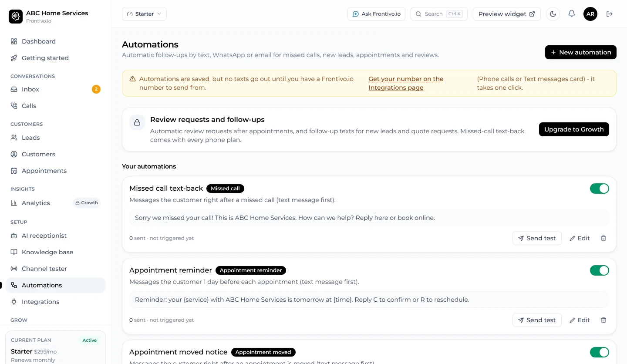Open the Starter plan dropdown
This screenshot has width=627, height=364.
[144, 14]
